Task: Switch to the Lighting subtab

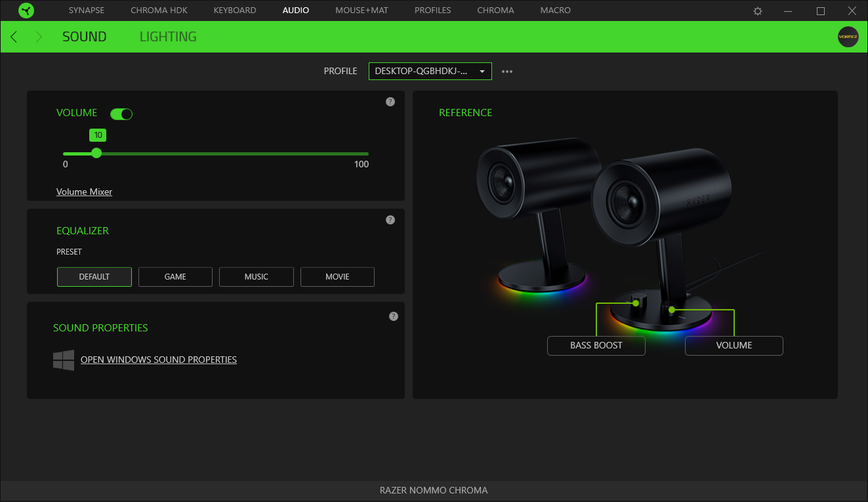Action: pos(168,37)
